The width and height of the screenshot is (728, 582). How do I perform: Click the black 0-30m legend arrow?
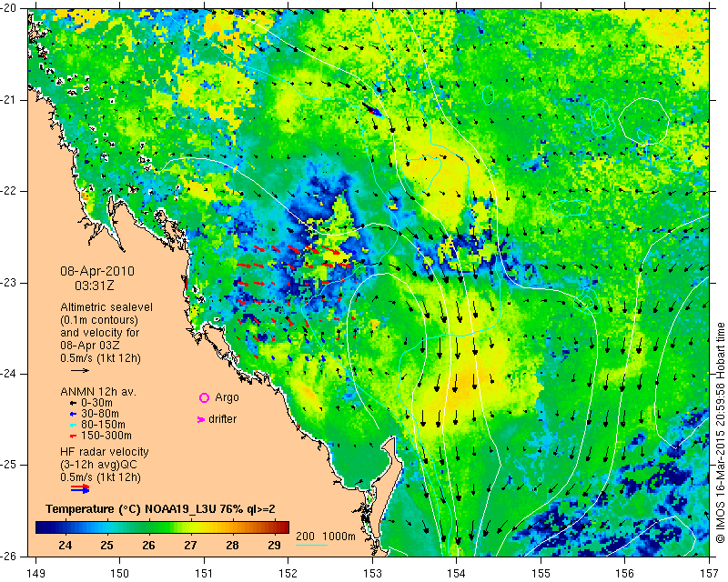(x=73, y=404)
